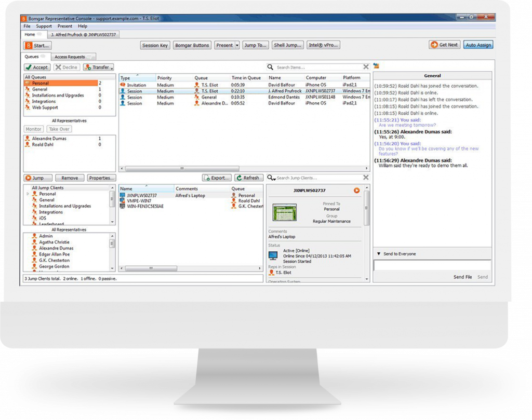Accept the selected session

(37, 67)
